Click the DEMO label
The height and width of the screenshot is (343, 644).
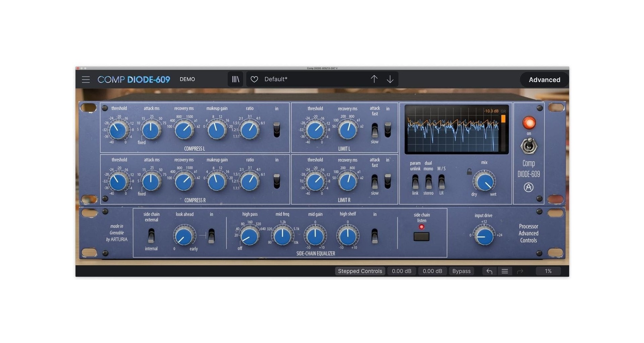(x=187, y=79)
